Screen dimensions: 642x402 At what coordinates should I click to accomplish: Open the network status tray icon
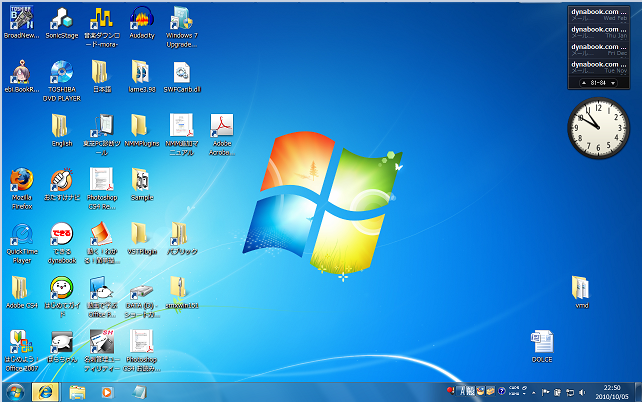click(x=570, y=393)
